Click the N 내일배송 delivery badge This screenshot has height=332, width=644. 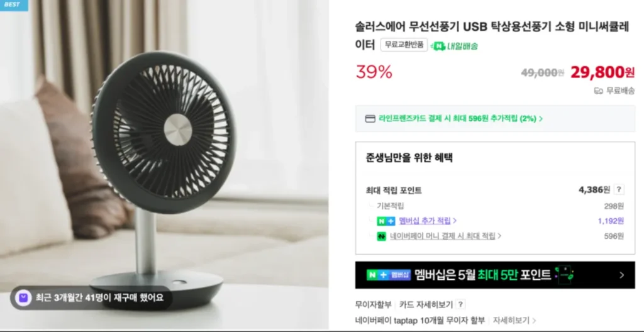[x=455, y=46]
